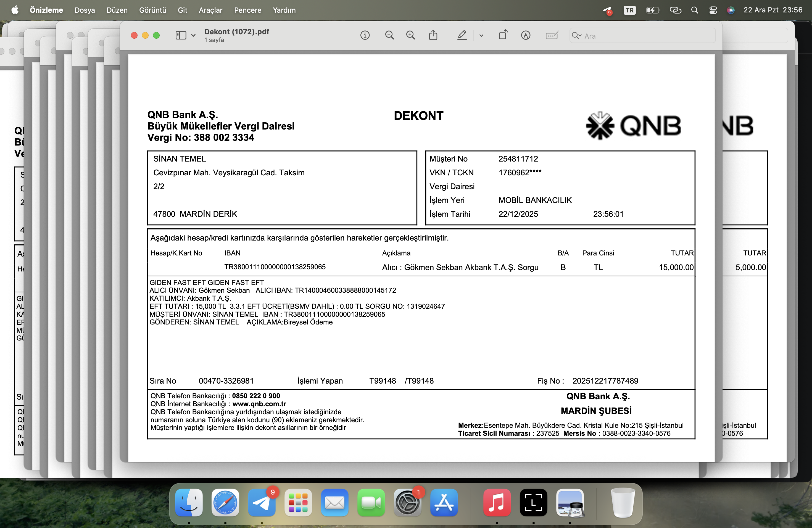Image resolution: width=812 pixels, height=528 pixels.
Task: Show the markup toolbar icon
Action: click(526, 35)
